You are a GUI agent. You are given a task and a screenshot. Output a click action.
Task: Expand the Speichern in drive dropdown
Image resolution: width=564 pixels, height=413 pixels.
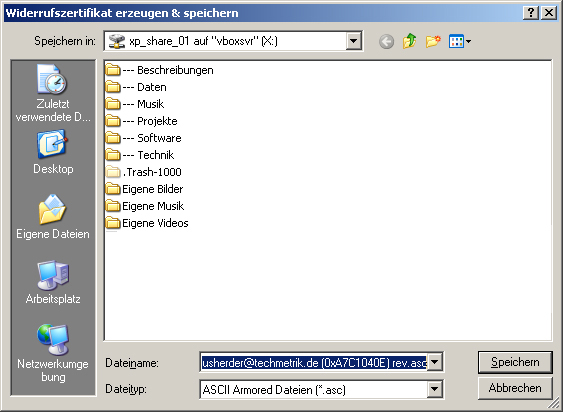pyautogui.click(x=354, y=41)
